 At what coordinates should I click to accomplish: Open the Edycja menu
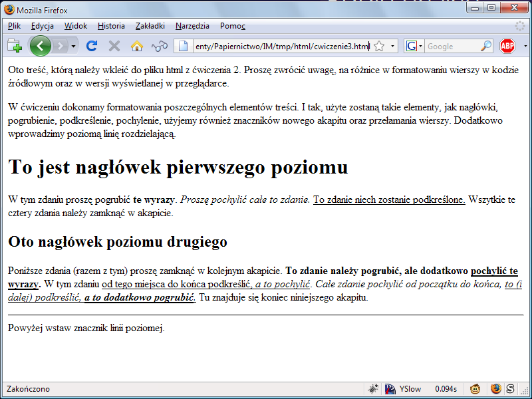[x=43, y=26]
